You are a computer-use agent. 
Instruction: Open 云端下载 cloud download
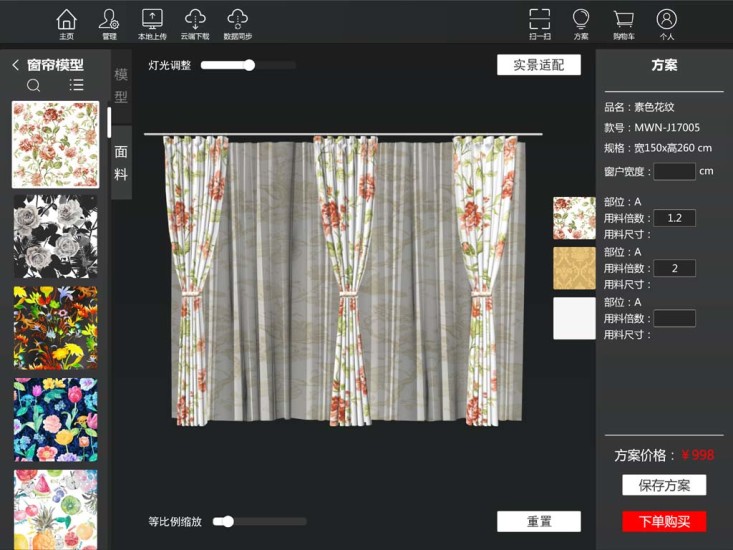click(x=195, y=22)
